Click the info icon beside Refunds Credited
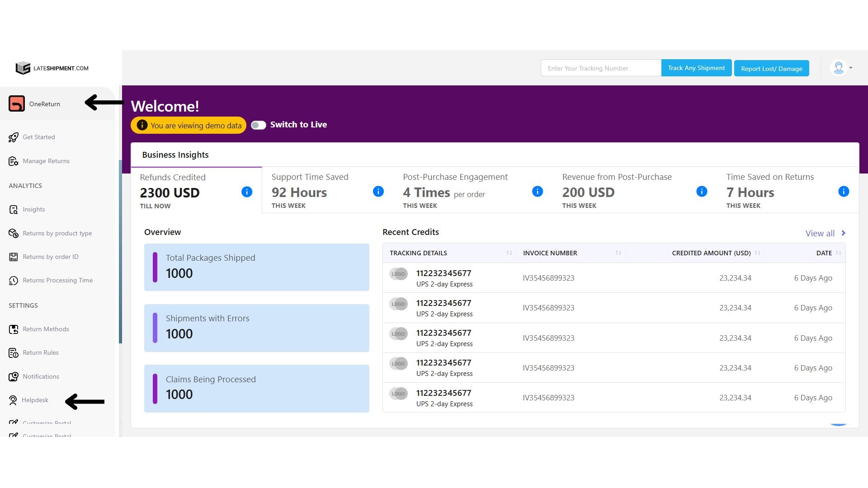This screenshot has width=868, height=488. click(247, 192)
